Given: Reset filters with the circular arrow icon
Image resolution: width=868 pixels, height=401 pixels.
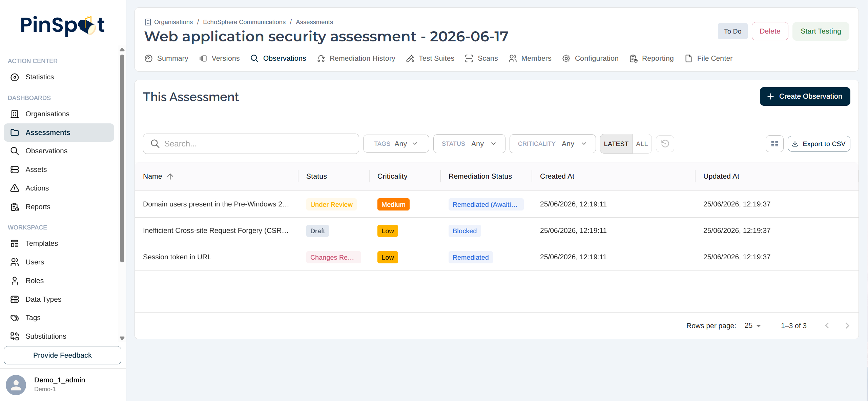Looking at the screenshot, I should pos(665,144).
